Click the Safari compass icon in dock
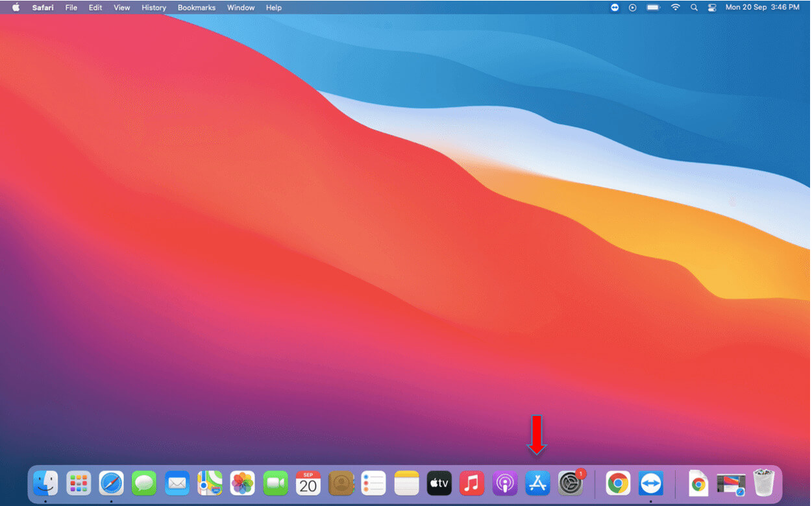Screen dimensions: 812x506 (112, 483)
